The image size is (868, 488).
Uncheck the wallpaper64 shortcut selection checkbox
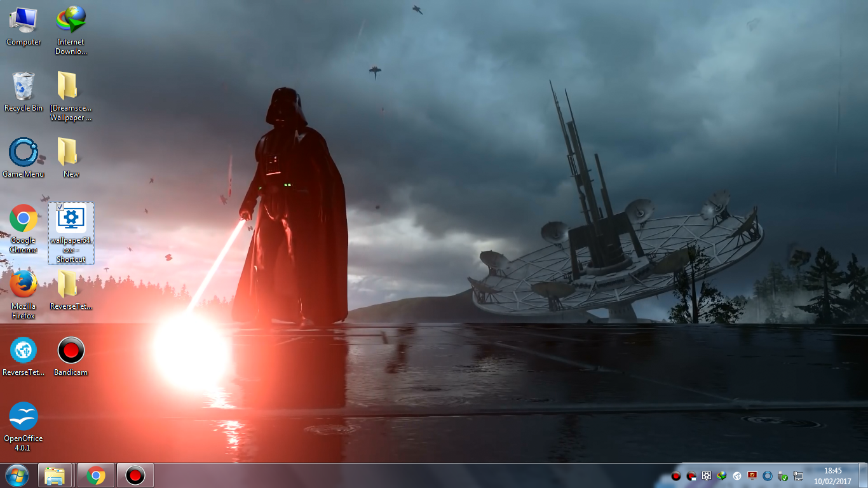coord(58,207)
